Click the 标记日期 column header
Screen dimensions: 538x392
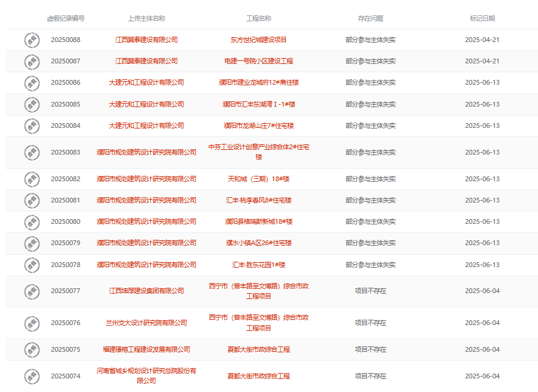482,18
